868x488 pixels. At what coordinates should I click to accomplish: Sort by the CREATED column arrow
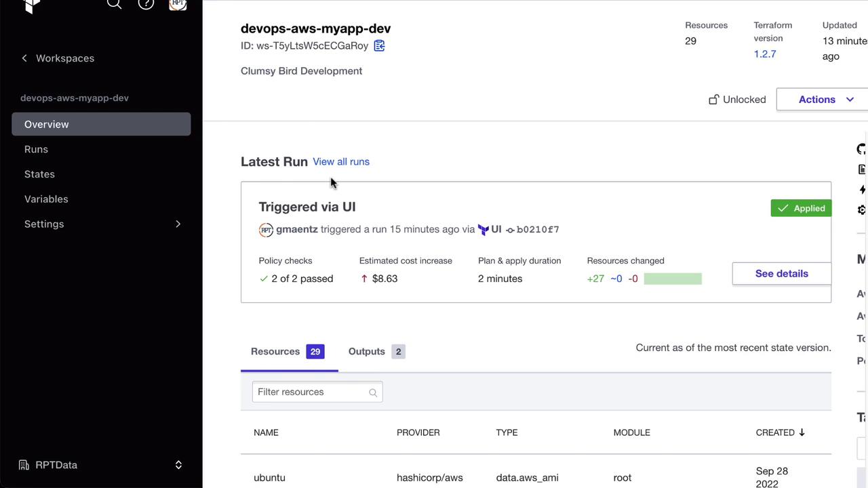(x=802, y=432)
